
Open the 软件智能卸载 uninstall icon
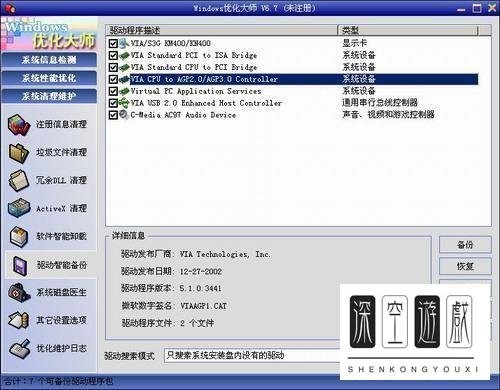pos(19,237)
